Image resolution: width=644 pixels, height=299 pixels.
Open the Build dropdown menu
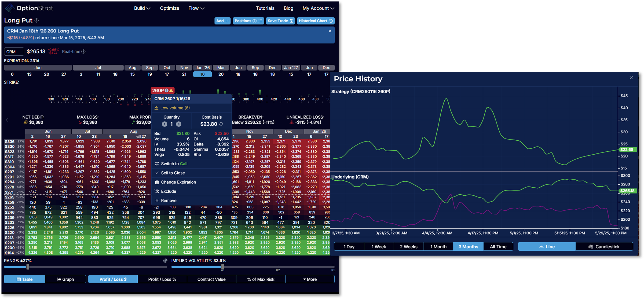pyautogui.click(x=142, y=8)
